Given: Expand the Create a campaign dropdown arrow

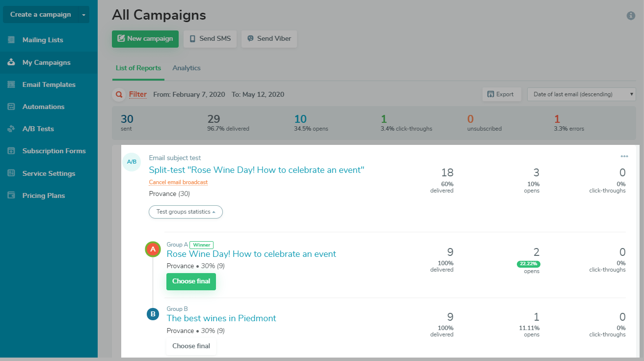Looking at the screenshot, I should pyautogui.click(x=83, y=15).
